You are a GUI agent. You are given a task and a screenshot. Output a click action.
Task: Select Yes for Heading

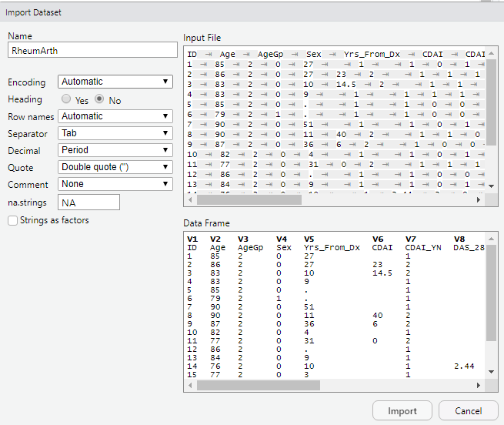click(x=65, y=100)
